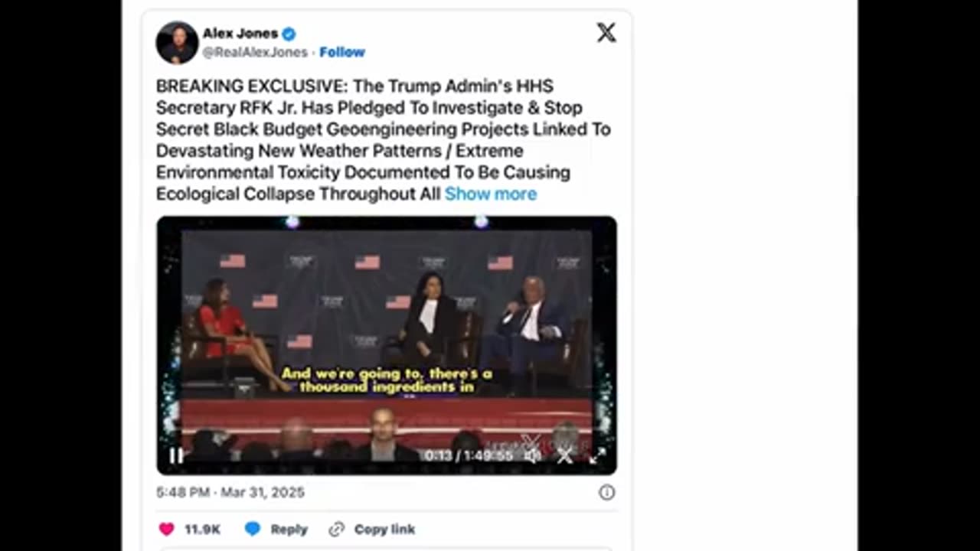The height and width of the screenshot is (551, 980).
Task: Mute the video with the speaker icon
Action: pos(532,456)
